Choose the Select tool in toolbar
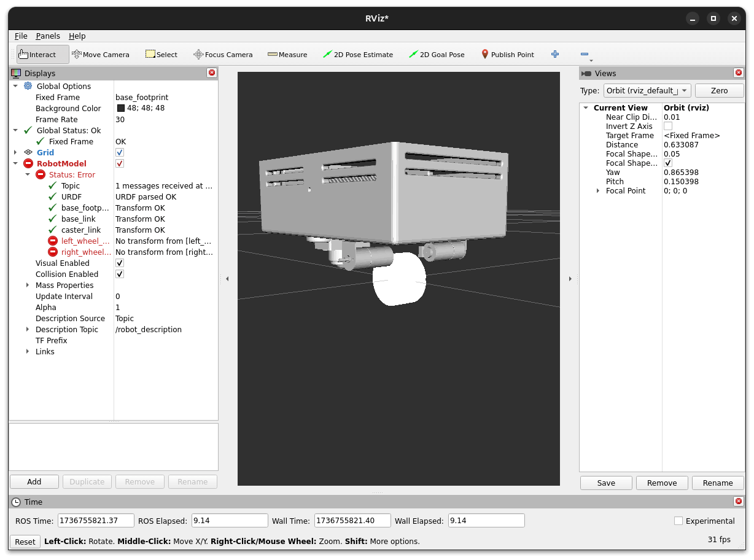Screen dimensions: 754x560 pos(161,55)
